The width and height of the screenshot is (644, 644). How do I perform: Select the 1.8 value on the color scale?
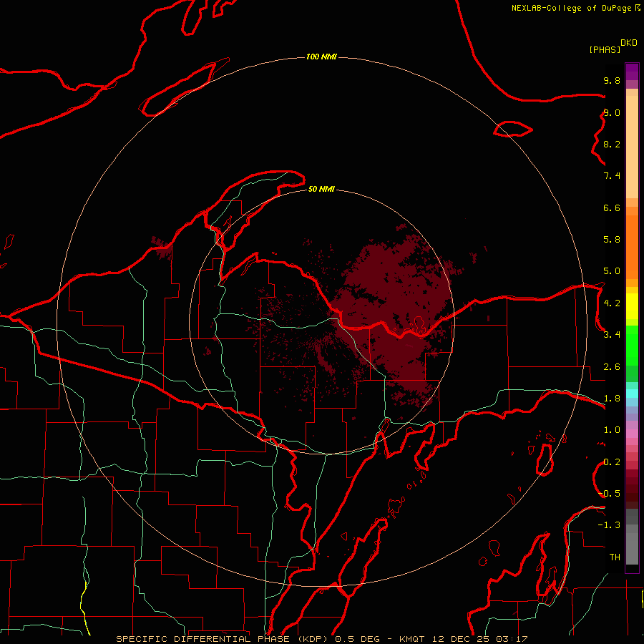click(612, 399)
